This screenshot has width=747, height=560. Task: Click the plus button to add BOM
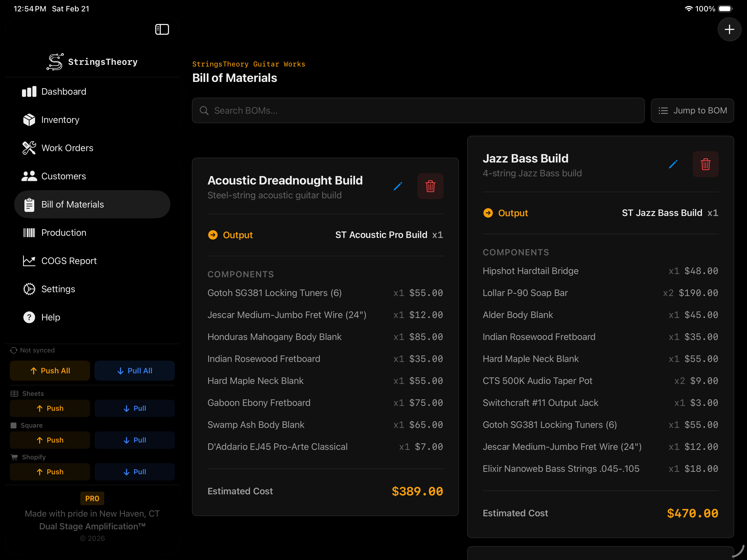[x=729, y=29]
